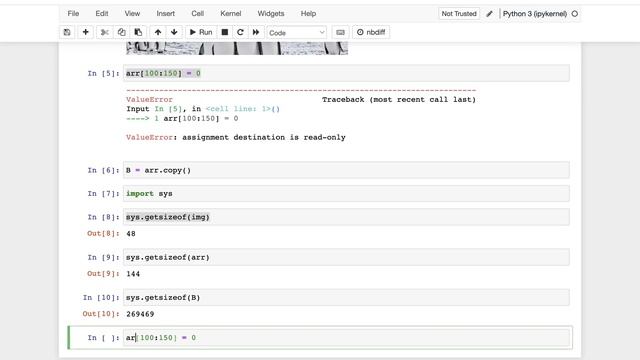This screenshot has width=640, height=360.
Task: Click the Not Trusted button
Action: [x=459, y=13]
